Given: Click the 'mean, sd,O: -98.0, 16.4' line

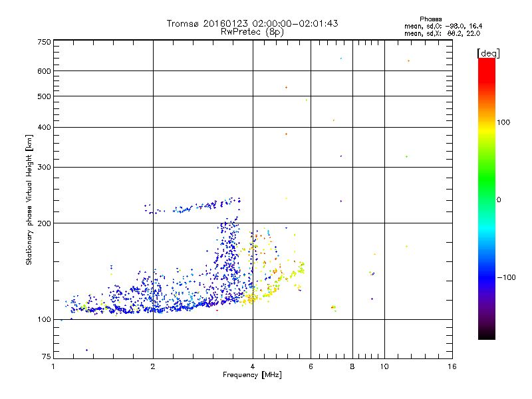Looking at the screenshot, I should (x=443, y=26).
